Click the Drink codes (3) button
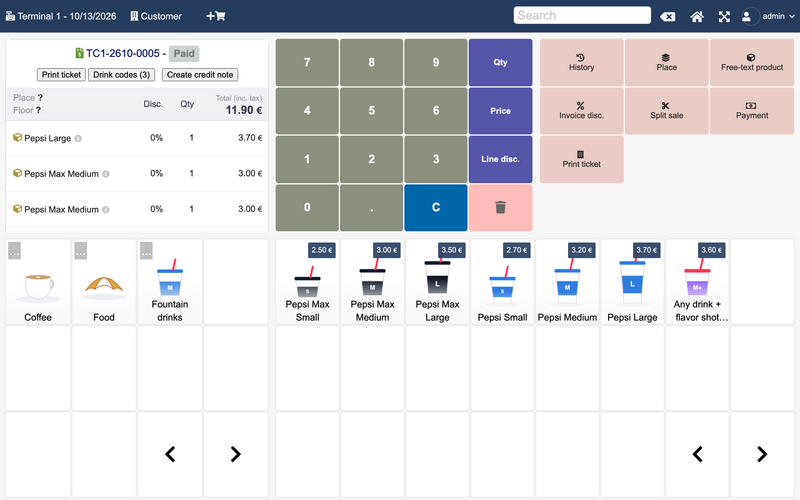This screenshot has height=500, width=800. coord(121,74)
